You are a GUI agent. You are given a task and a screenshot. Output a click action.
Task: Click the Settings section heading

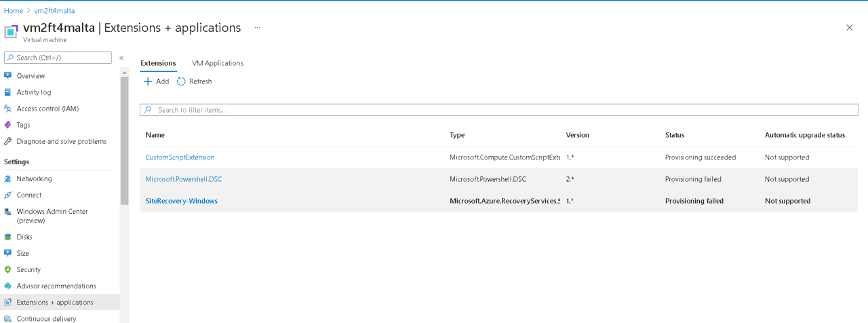pyautogui.click(x=16, y=162)
